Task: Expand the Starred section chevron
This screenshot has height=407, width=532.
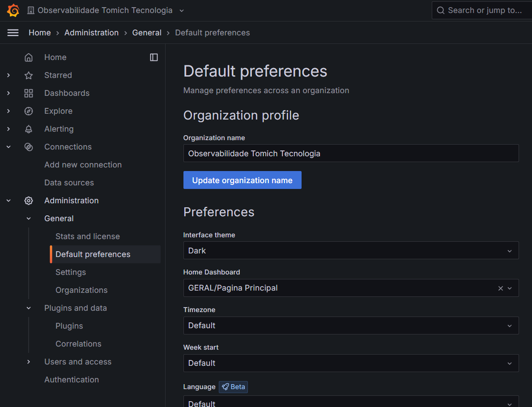Action: (9, 75)
